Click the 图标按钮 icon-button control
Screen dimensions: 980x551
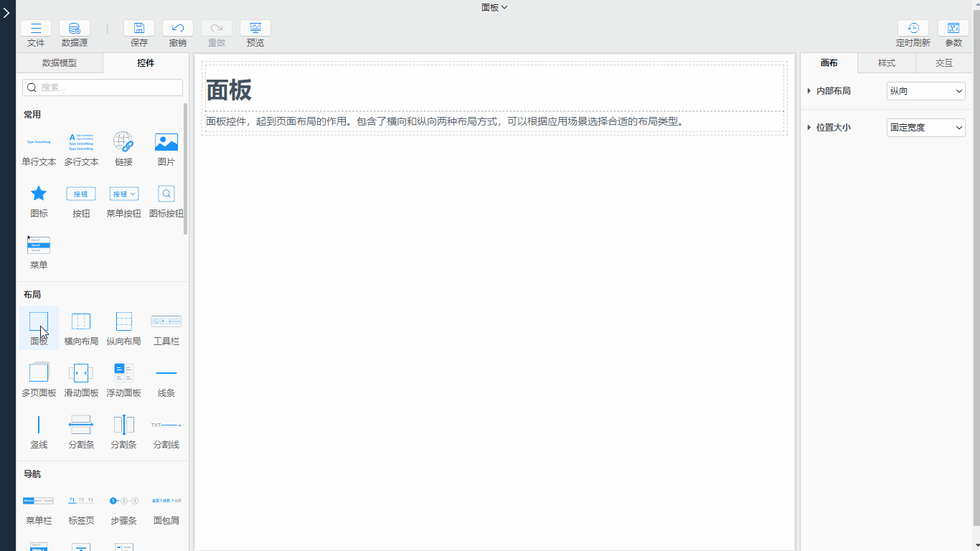coord(166,194)
